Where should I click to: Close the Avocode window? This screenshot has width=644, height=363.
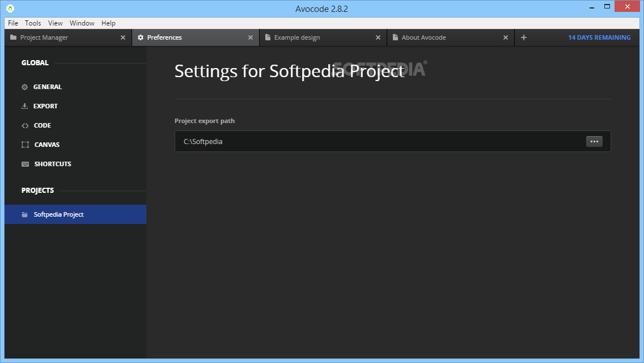coord(627,7)
